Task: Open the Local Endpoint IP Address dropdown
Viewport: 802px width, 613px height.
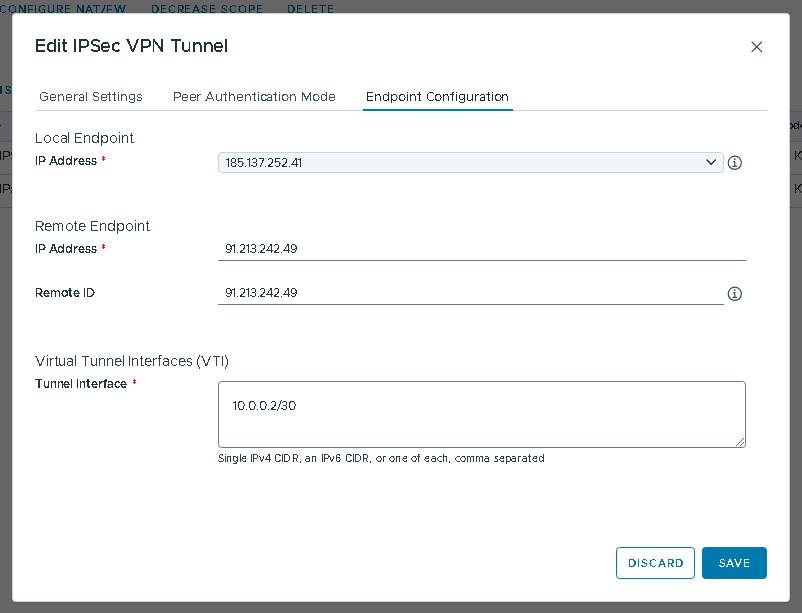Action: 470,162
